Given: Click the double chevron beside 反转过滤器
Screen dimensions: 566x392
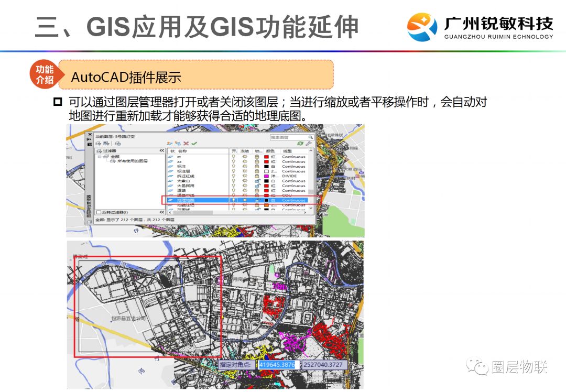Looking at the screenshot, I should tap(162, 212).
